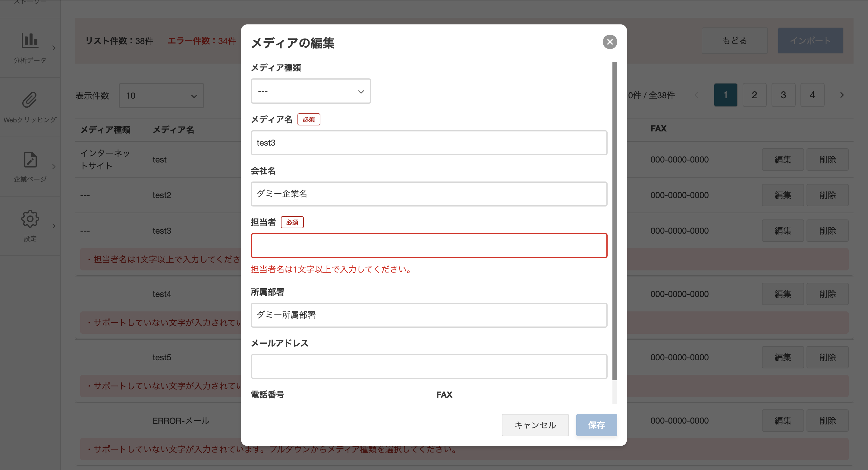Open the 設定 gear icon
The image size is (868, 470).
point(30,219)
